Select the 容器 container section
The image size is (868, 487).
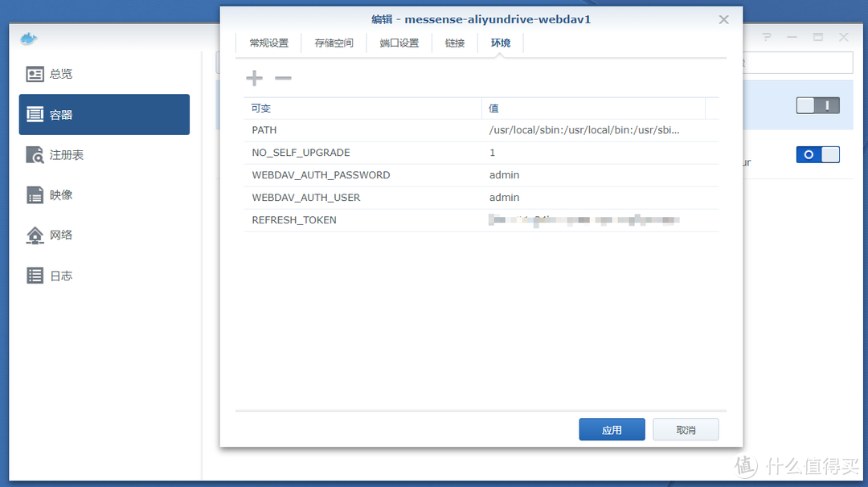coord(104,115)
